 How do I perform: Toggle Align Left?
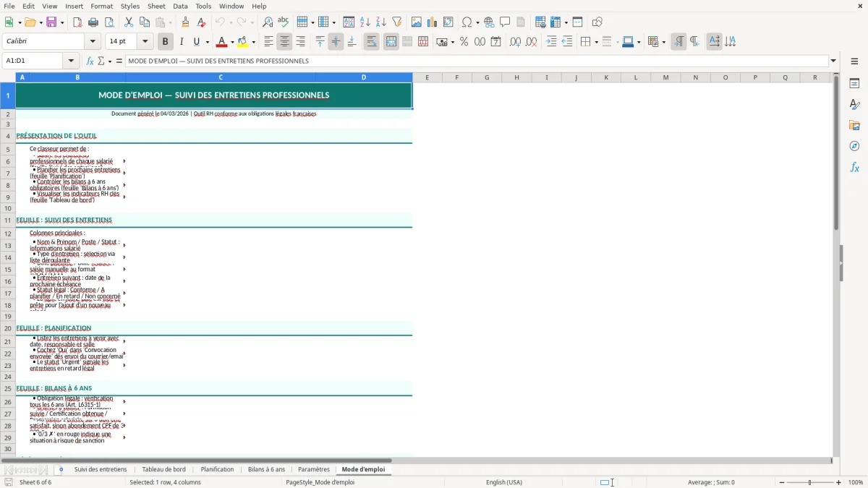[x=268, y=42]
